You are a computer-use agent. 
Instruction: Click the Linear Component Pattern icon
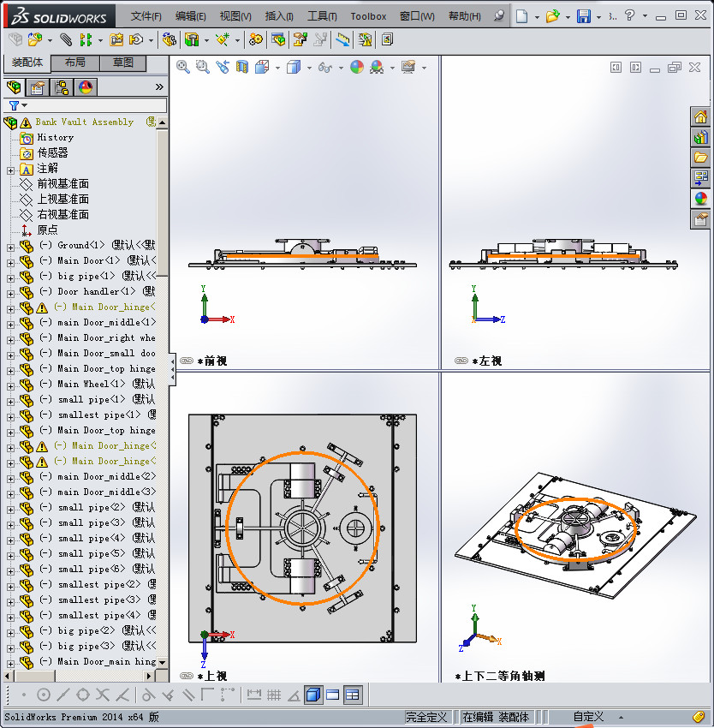point(86,40)
